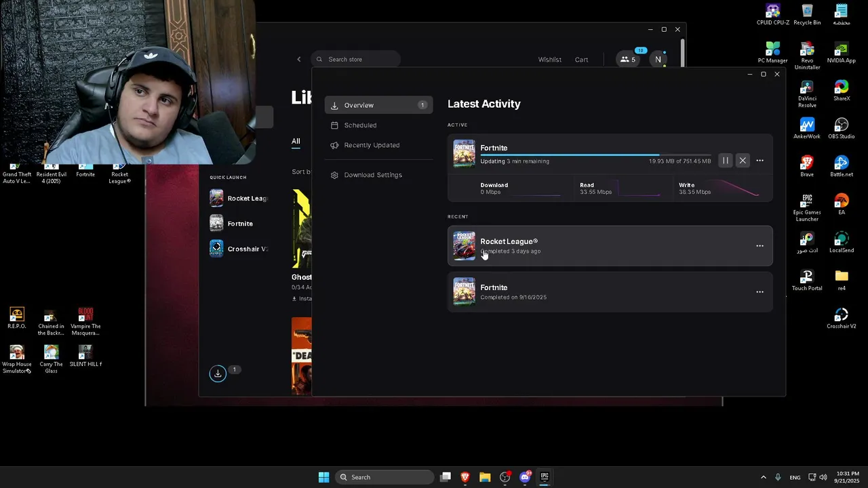Screen dimensions: 868x488
Task: Open OBS Studio desktop shortcut
Action: (842, 128)
